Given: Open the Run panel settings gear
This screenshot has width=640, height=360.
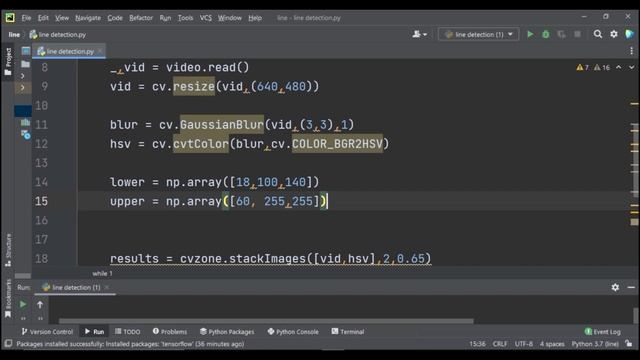Looking at the screenshot, I should [x=615, y=287].
